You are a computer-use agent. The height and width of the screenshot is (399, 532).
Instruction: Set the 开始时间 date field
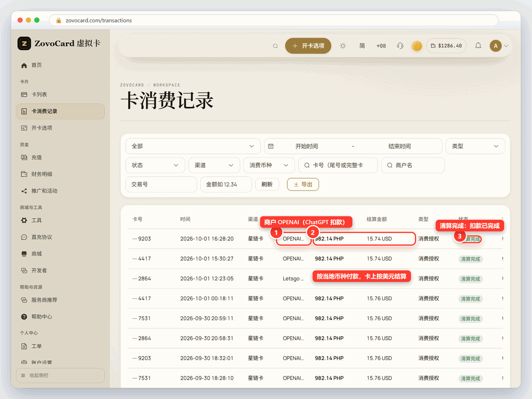[306, 146]
